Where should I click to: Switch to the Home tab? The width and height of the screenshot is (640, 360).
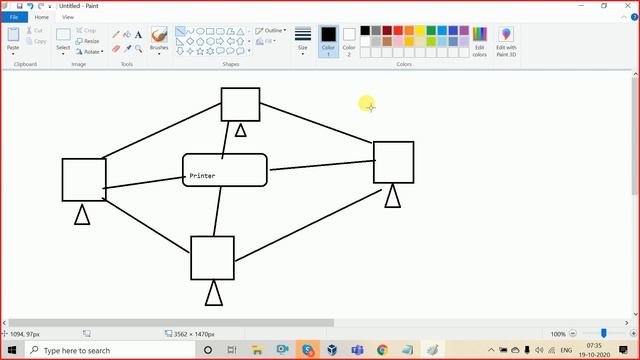click(42, 17)
